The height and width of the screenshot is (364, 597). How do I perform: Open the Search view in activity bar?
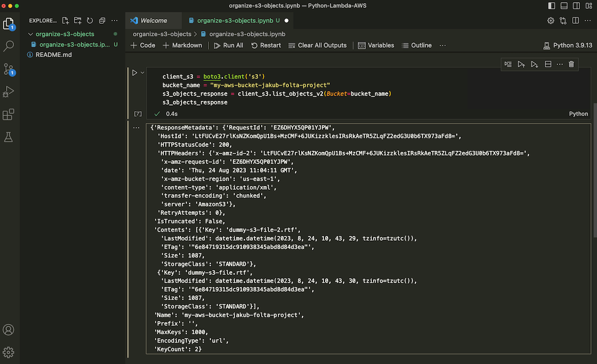click(9, 46)
